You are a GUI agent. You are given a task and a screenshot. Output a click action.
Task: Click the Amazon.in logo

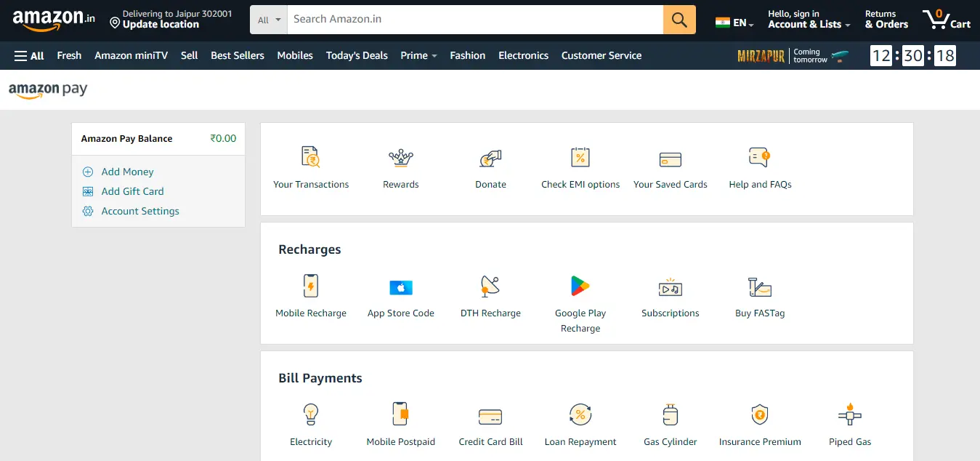coord(54,20)
